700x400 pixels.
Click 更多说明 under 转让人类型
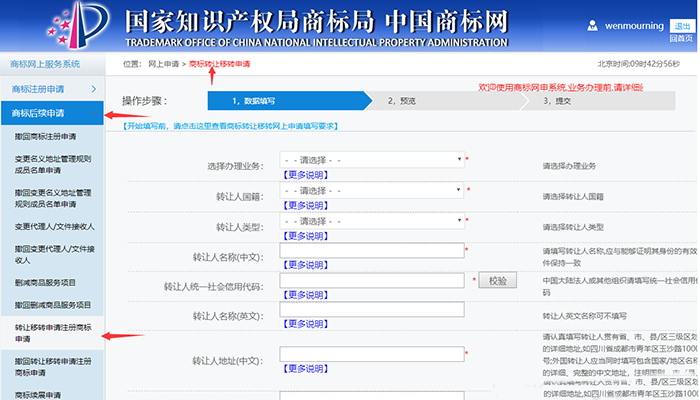(x=306, y=236)
